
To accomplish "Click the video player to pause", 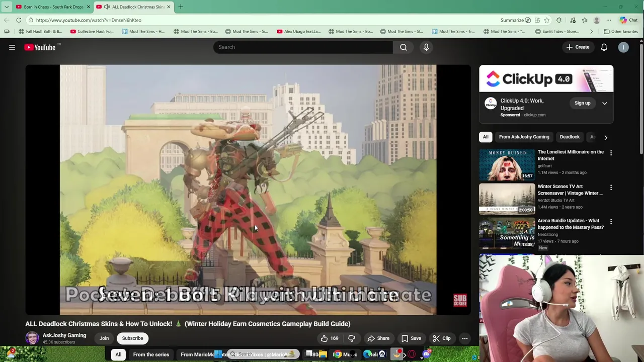I will [x=248, y=190].
